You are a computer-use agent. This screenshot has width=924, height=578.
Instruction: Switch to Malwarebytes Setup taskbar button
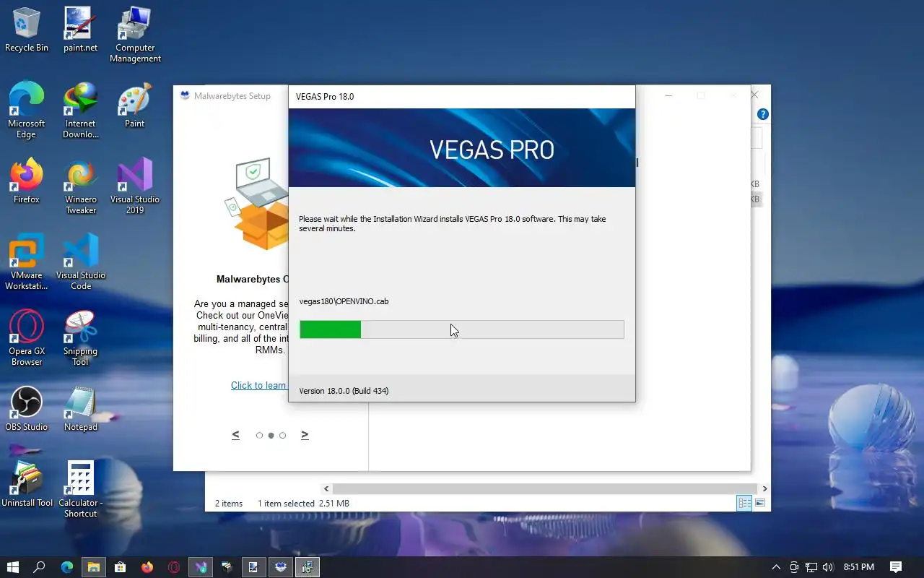click(x=280, y=567)
